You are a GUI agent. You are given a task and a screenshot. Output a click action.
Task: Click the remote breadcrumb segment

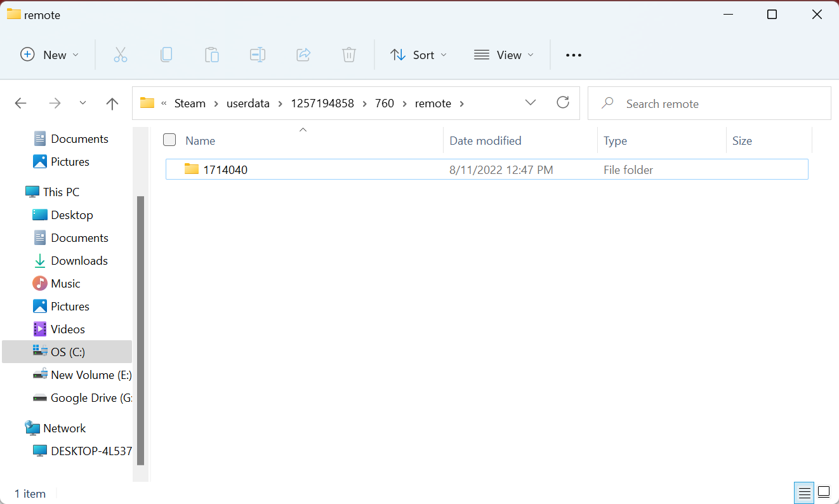(433, 103)
